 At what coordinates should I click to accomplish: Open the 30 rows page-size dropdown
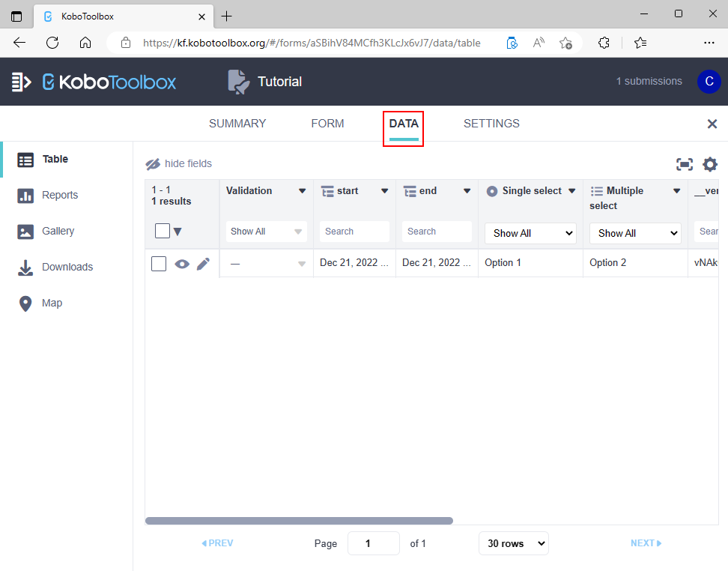coord(513,543)
